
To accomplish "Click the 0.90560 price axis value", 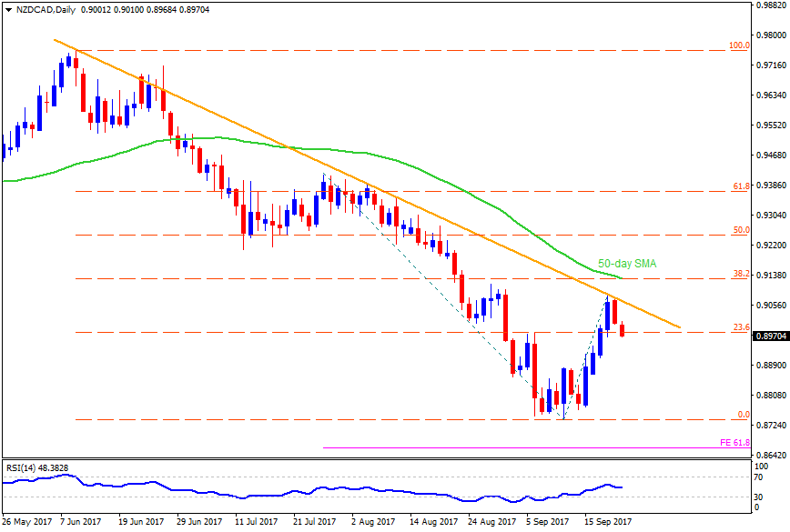I will click(771, 305).
